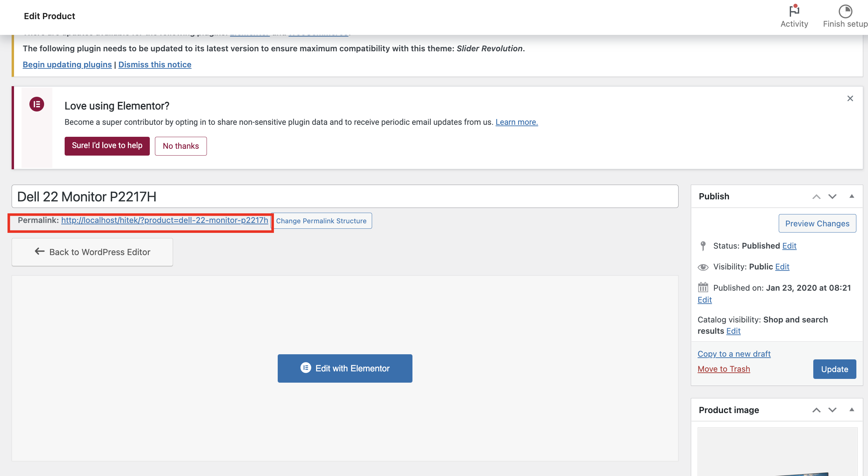This screenshot has width=868, height=476.
Task: Move Product image panel down arrow
Action: [832, 410]
